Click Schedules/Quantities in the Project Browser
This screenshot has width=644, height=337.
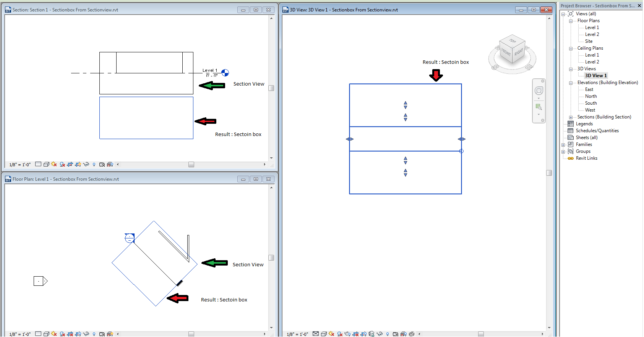597,131
